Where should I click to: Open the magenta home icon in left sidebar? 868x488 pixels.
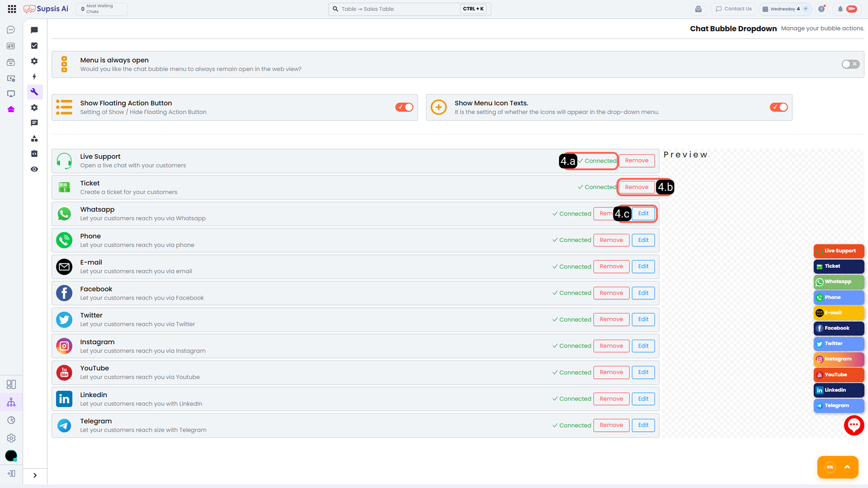[x=11, y=109]
